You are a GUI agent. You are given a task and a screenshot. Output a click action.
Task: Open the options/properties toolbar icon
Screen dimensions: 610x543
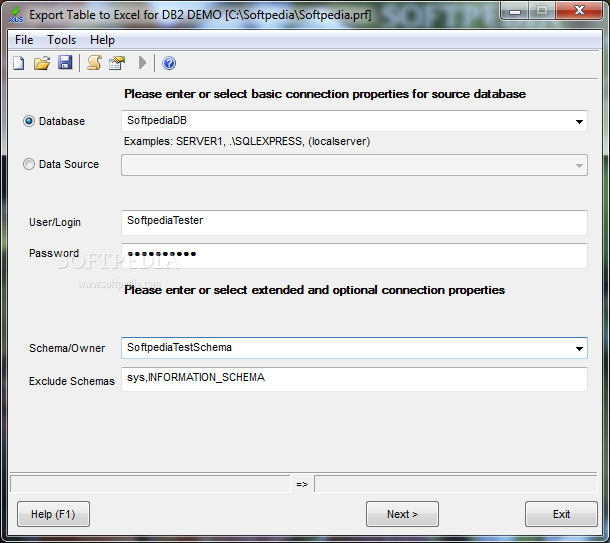click(117, 63)
